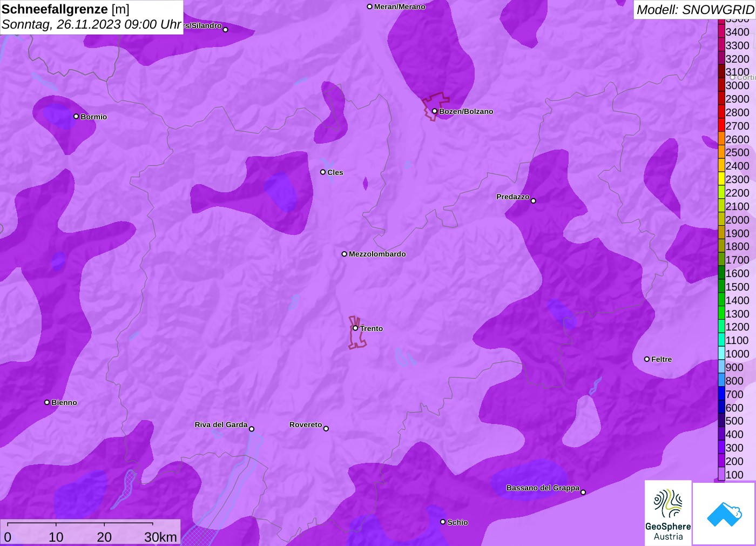Click the Modell: SNOWGRID label
The width and height of the screenshot is (756, 546).
pos(695,10)
